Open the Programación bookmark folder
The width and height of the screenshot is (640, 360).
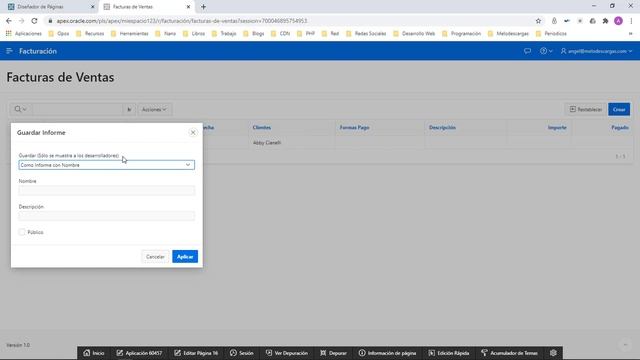[462, 34]
